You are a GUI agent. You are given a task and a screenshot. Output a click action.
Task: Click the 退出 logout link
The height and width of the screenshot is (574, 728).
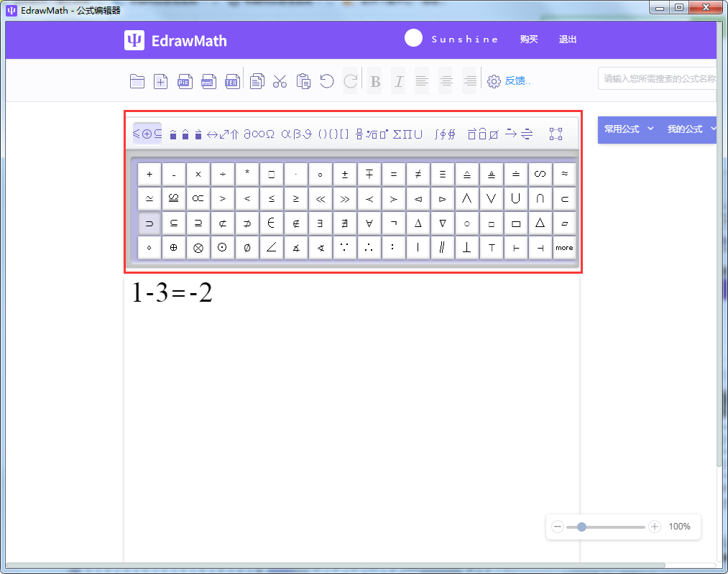[567, 40]
